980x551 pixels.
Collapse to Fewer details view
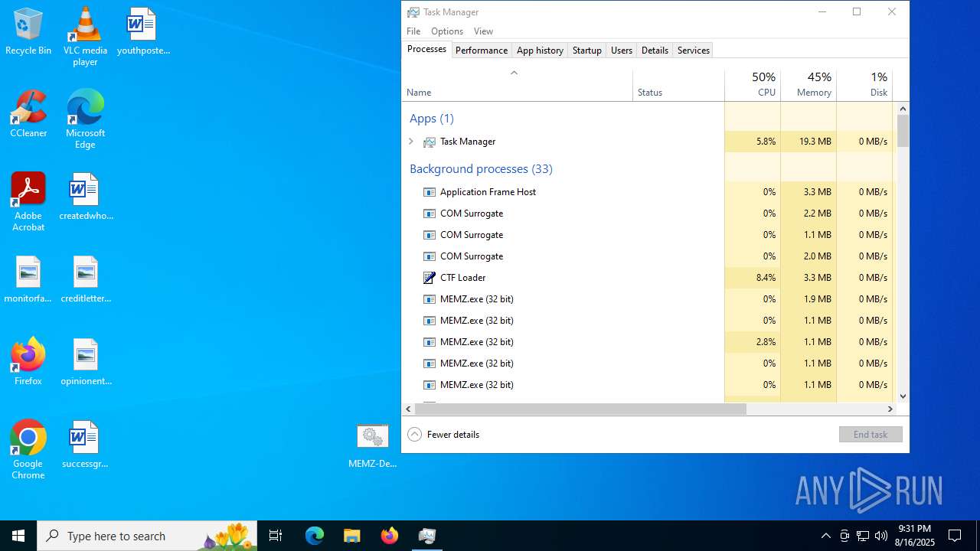(x=444, y=435)
